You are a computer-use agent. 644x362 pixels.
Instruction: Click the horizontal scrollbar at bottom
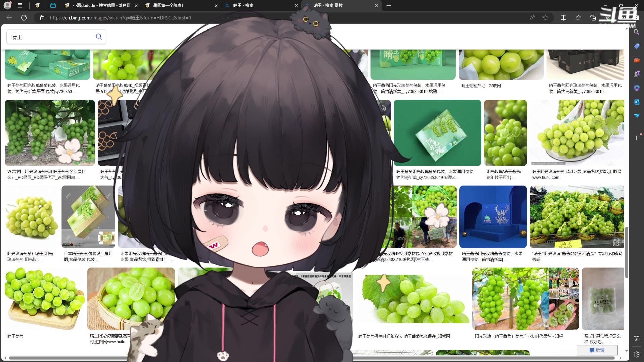pos(312,358)
